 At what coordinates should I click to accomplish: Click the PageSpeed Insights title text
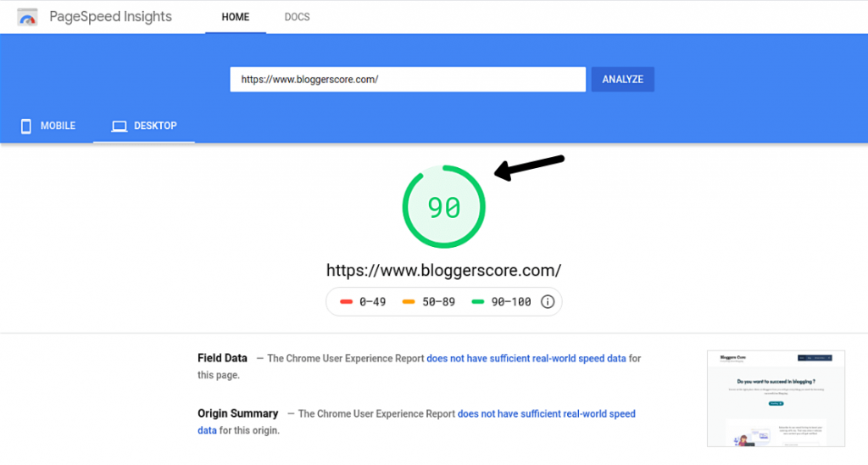111,17
